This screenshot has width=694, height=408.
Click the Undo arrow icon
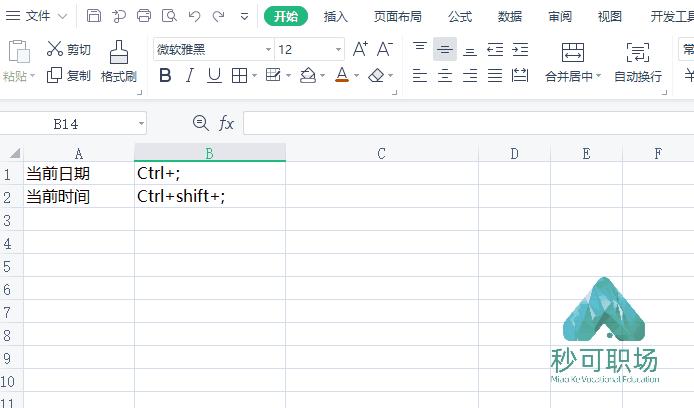pos(194,16)
